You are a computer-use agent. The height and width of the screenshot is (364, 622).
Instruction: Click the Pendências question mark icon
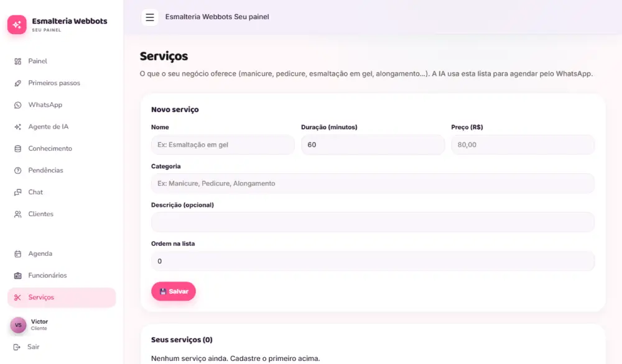18,170
